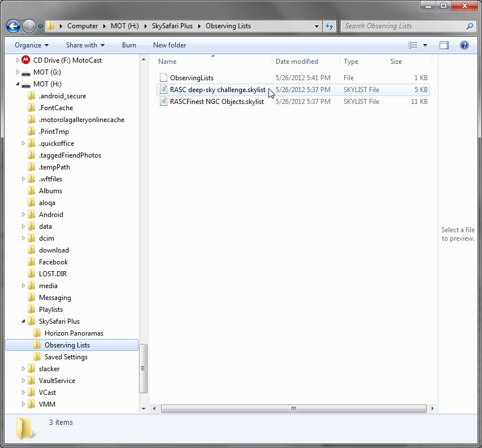Click the New folder button
The height and width of the screenshot is (448, 482).
coord(169,45)
